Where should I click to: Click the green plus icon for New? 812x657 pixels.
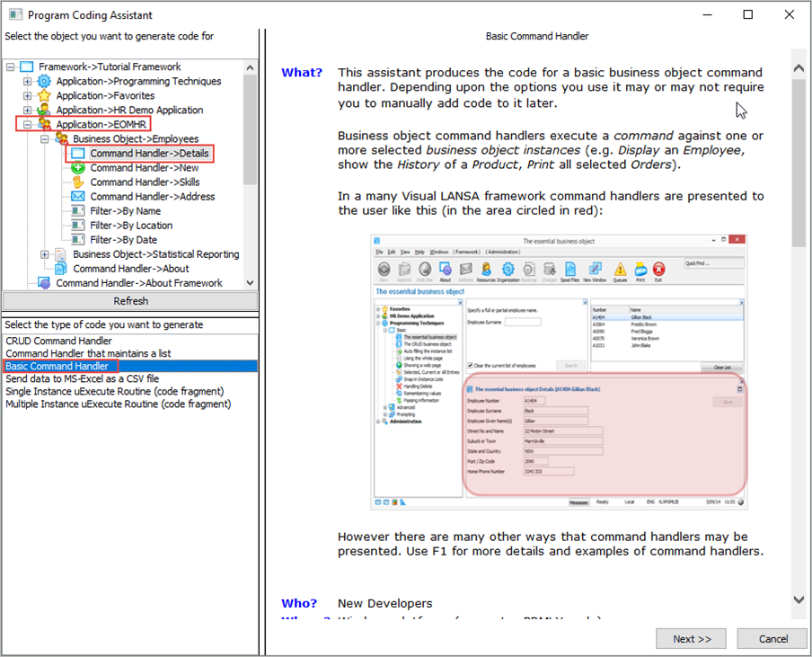click(78, 168)
